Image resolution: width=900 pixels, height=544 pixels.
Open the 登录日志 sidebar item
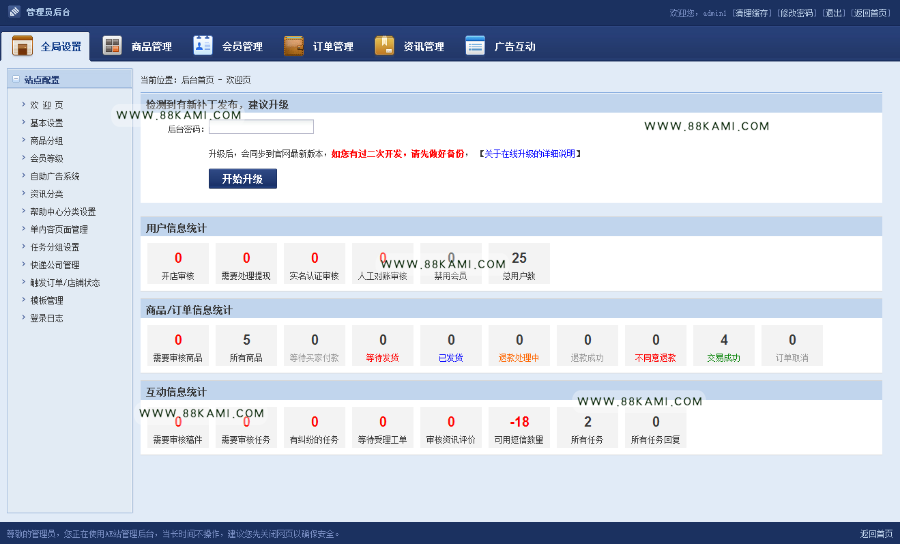coord(47,318)
